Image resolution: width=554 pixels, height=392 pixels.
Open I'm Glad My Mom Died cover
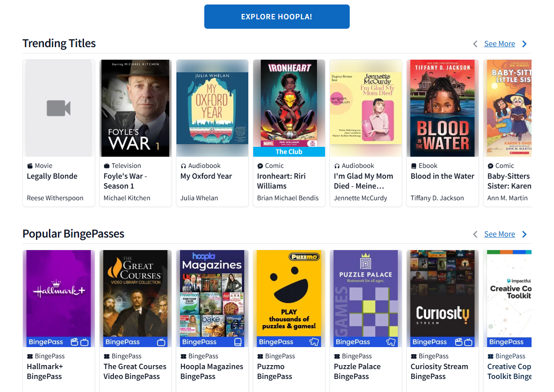[366, 108]
